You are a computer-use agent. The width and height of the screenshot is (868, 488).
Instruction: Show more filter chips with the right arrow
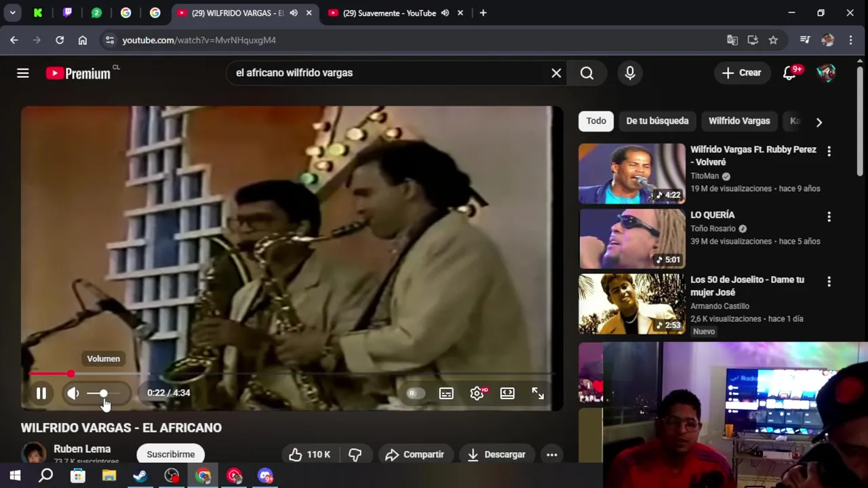click(x=818, y=122)
